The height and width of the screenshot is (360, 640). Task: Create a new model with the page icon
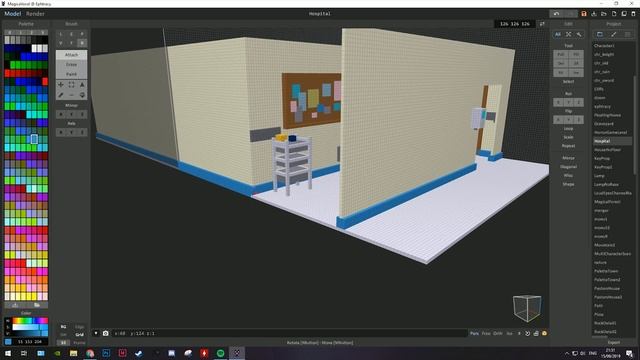[x=614, y=14]
